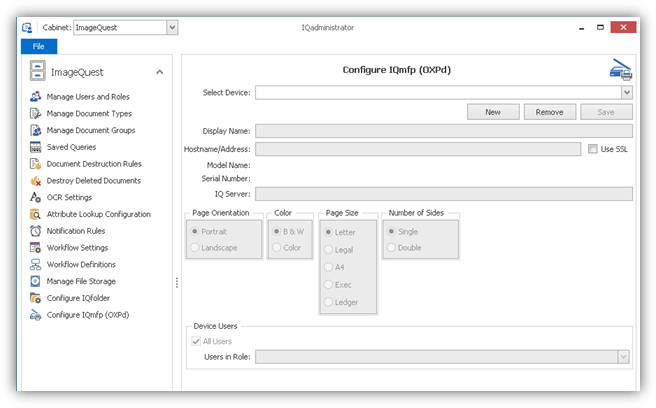
Task: Select Ledger page size
Action: pos(328,302)
